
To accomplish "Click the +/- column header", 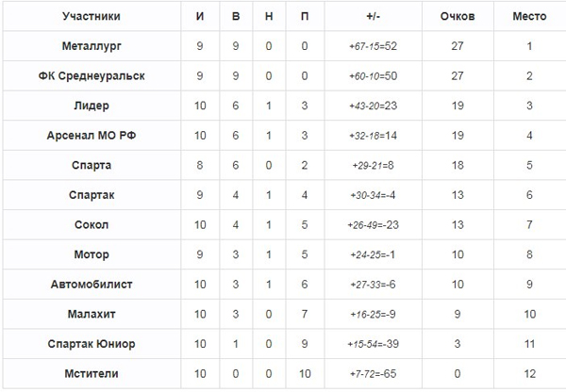I will coord(373,16).
